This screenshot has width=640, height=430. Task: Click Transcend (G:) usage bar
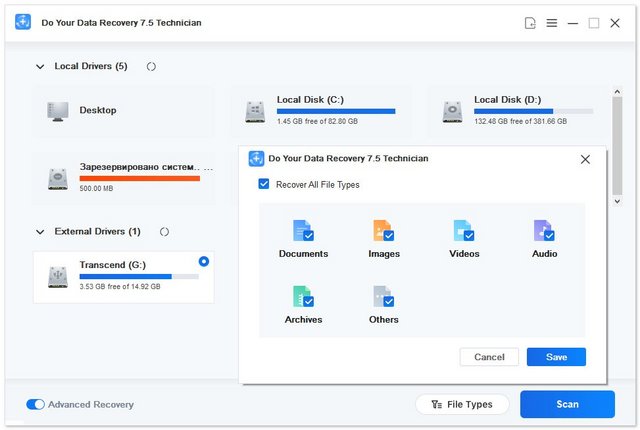pyautogui.click(x=139, y=277)
